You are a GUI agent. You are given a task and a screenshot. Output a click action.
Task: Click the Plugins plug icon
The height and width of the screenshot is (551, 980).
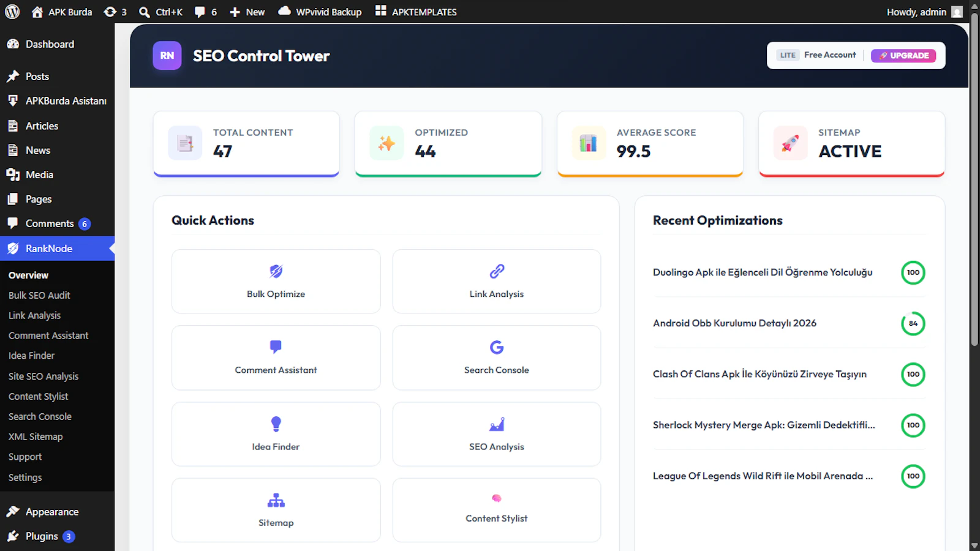click(x=13, y=536)
